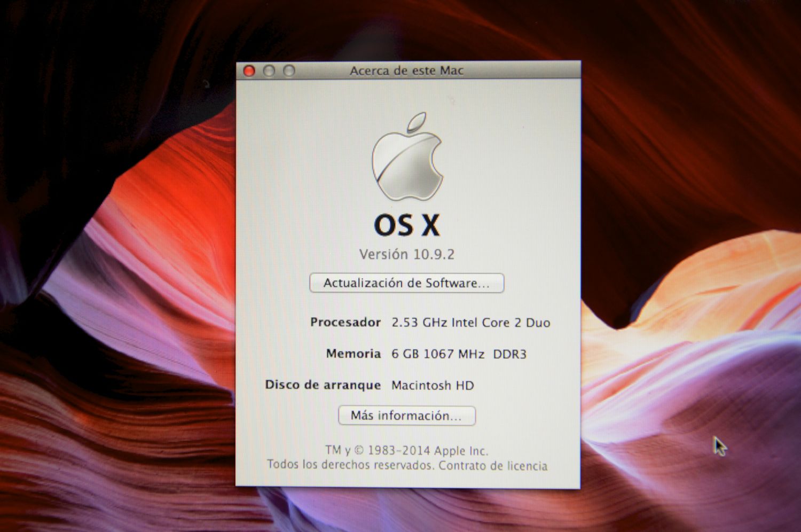Close the Acerca de este Mac window
The width and height of the screenshot is (801, 532).
pyautogui.click(x=249, y=71)
